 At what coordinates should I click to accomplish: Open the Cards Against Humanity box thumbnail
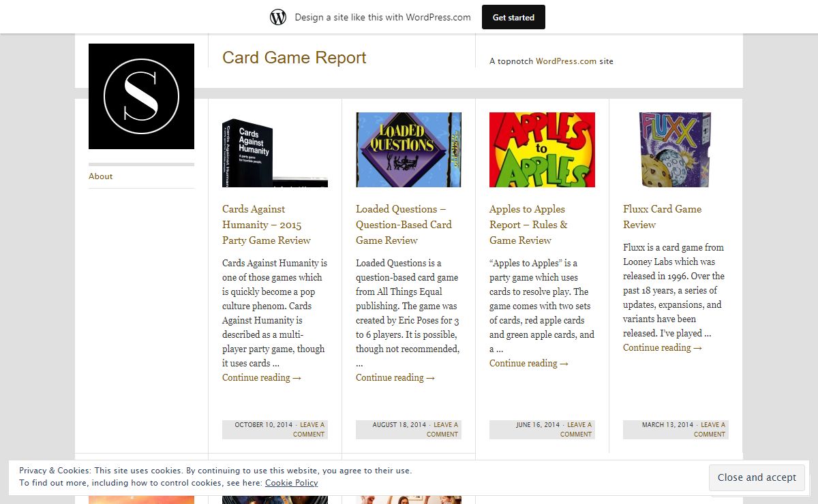coord(275,150)
